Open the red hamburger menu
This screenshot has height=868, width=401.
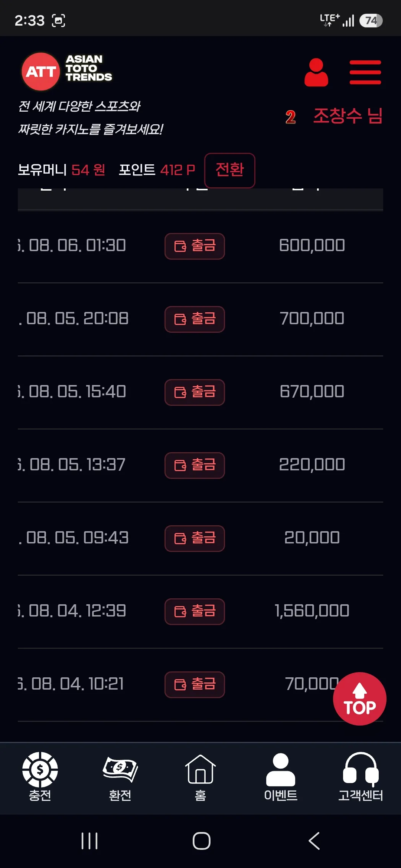[365, 72]
